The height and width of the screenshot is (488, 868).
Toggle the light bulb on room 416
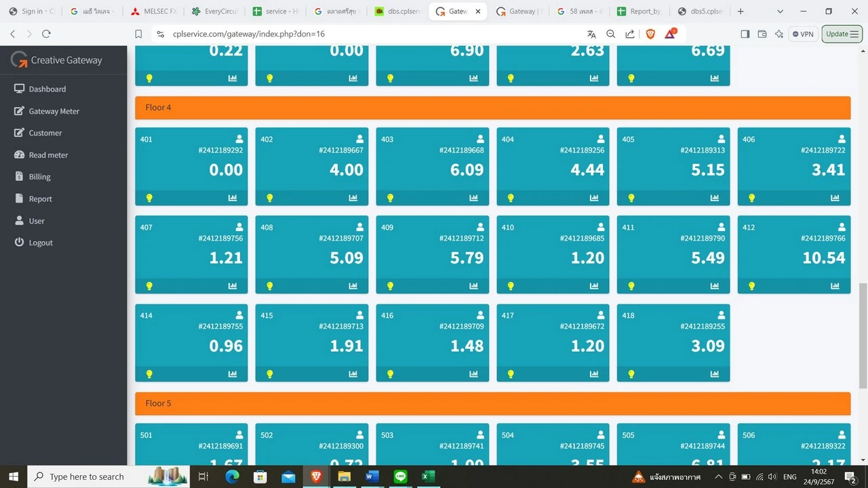click(391, 374)
